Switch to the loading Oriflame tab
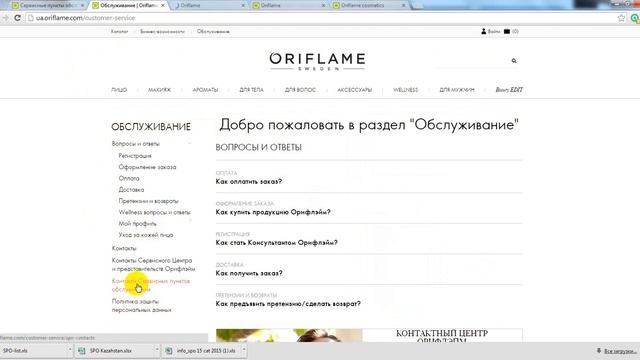640x360 pixels. tap(209, 6)
